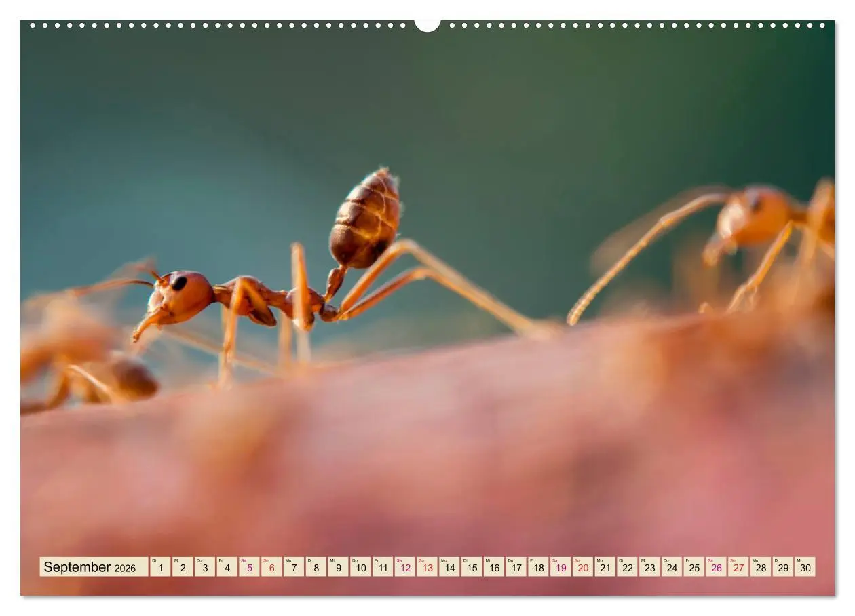Screen dimensions: 855x616
Task: Choose day 24 in the calendar strip
Action: pos(672,567)
